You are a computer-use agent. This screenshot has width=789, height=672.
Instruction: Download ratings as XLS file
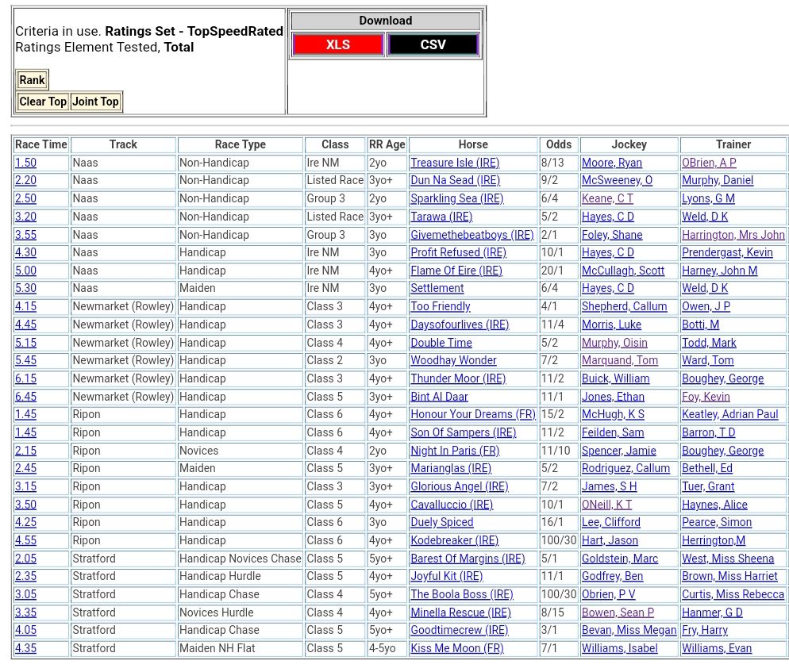click(337, 44)
